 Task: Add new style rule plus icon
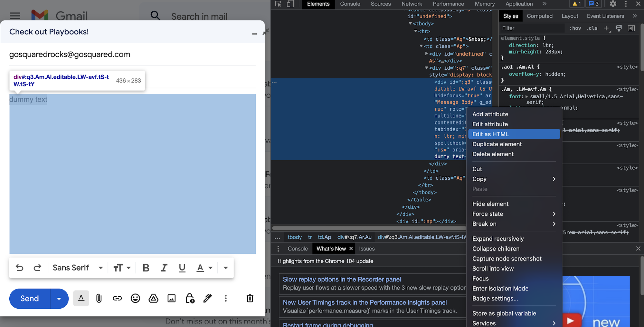click(x=607, y=28)
